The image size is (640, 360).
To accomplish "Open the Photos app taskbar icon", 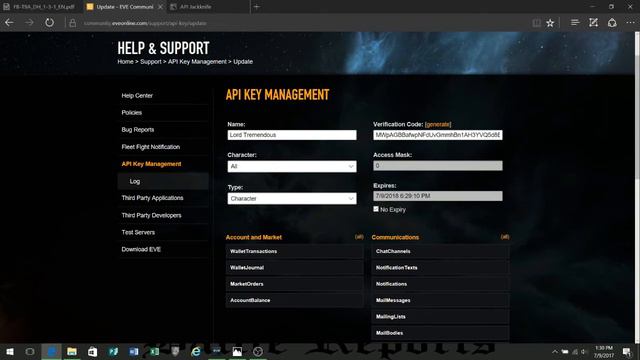I will 237,351.
